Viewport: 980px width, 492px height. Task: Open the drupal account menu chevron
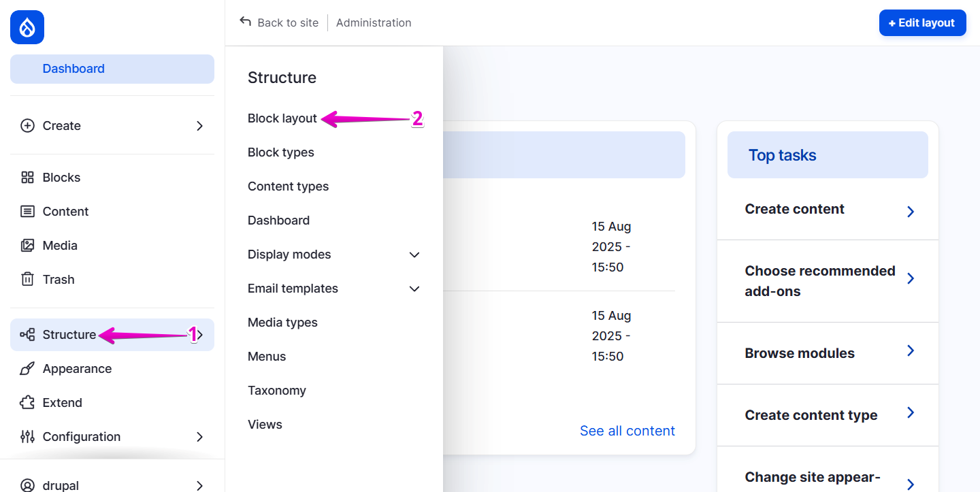(199, 485)
